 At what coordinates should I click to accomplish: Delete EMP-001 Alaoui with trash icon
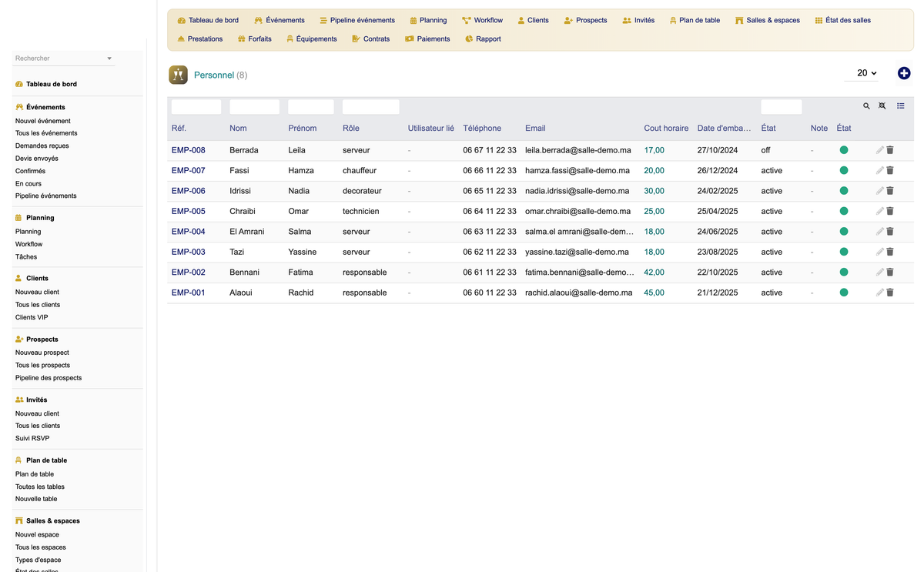pyautogui.click(x=890, y=293)
